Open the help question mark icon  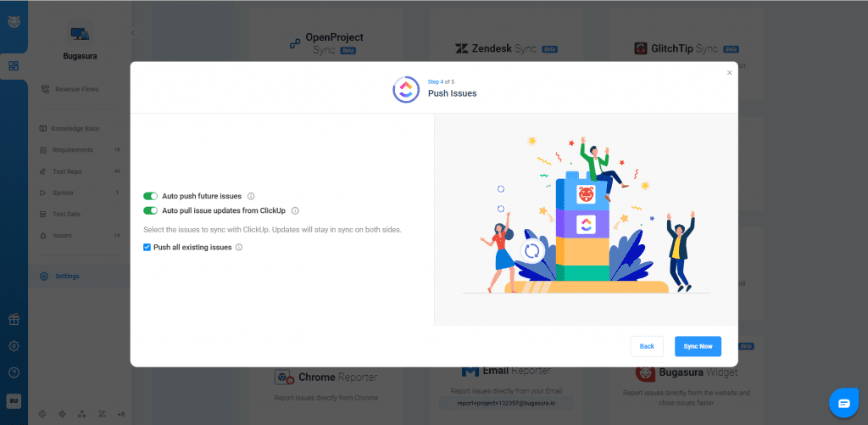pos(14,372)
